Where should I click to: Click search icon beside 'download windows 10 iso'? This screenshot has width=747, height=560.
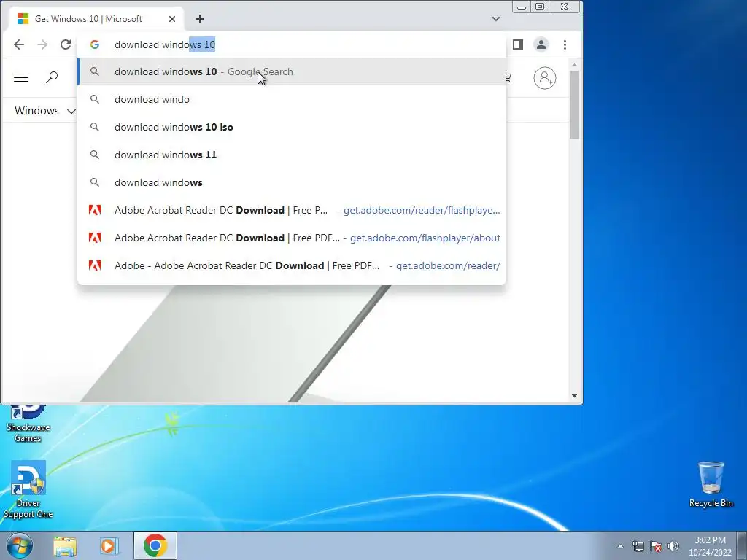click(x=95, y=127)
